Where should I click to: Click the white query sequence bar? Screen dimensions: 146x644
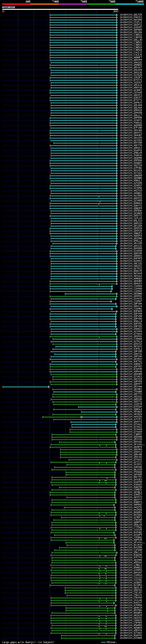tap(60, 10)
